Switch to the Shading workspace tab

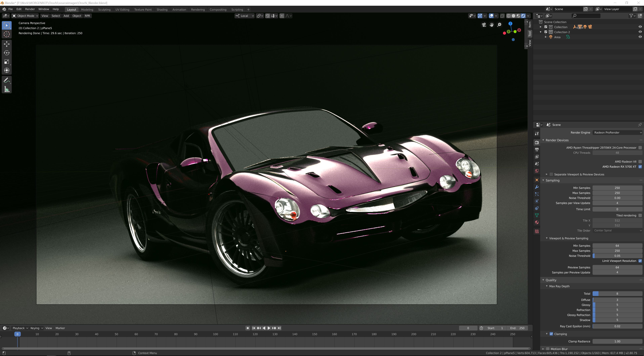pyautogui.click(x=162, y=10)
